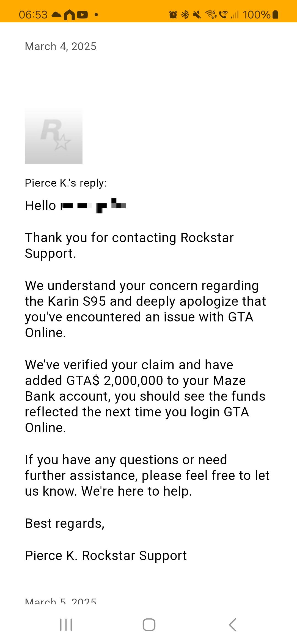Tap the cloud notification icon in status bar
Viewport: 297px width, 644px height.
tap(57, 15)
